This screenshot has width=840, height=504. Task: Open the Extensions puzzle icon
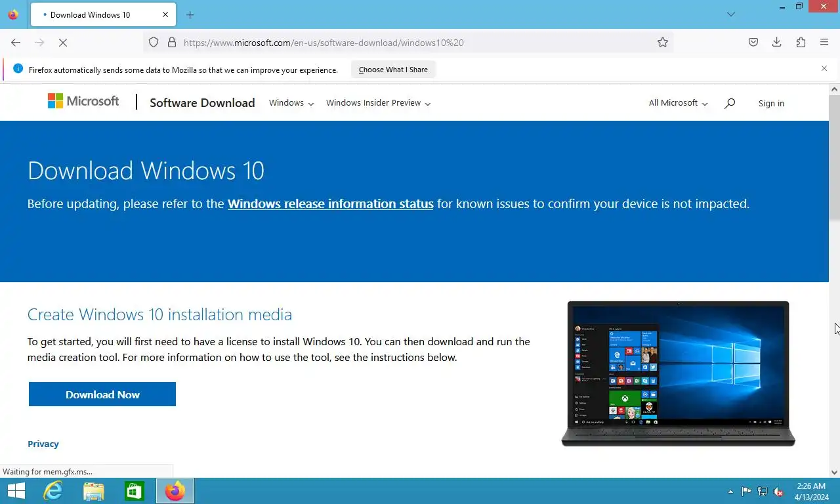801,43
